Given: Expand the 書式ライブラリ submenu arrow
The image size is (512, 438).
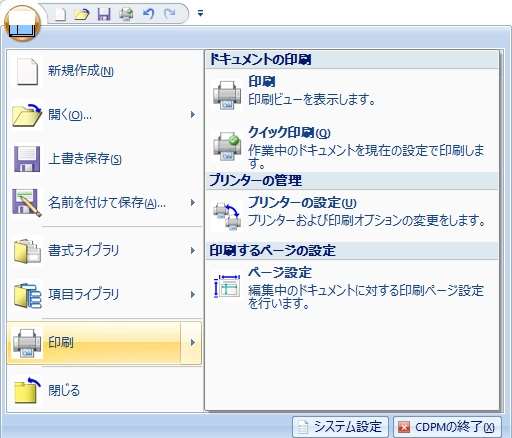Looking at the screenshot, I should click(192, 251).
